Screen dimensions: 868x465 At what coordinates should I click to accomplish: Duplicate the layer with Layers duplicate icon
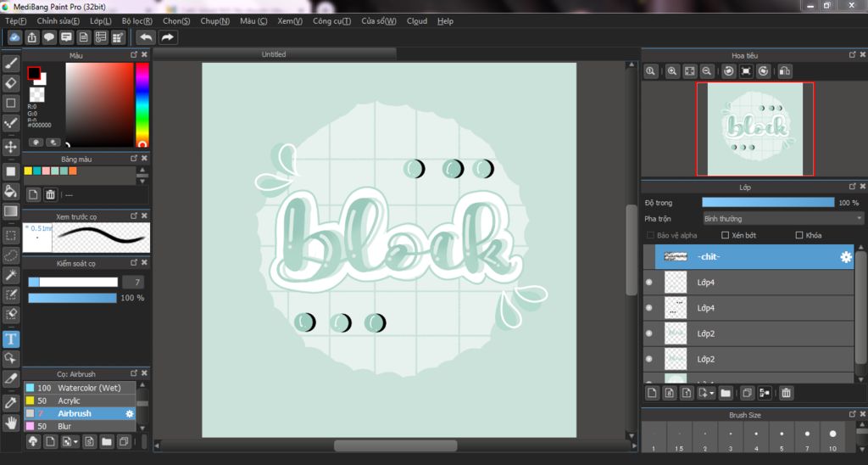pyautogui.click(x=747, y=393)
